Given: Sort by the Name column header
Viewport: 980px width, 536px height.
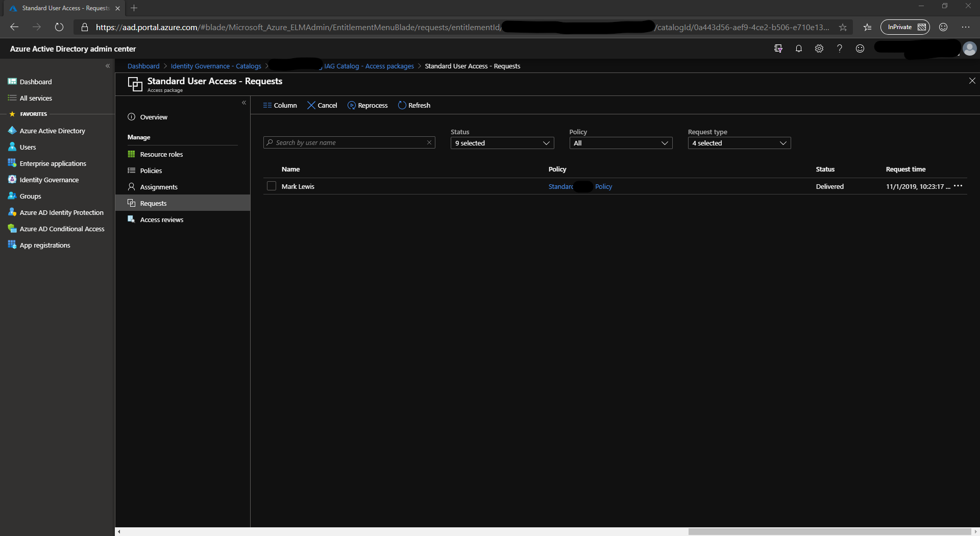Looking at the screenshot, I should click(291, 169).
